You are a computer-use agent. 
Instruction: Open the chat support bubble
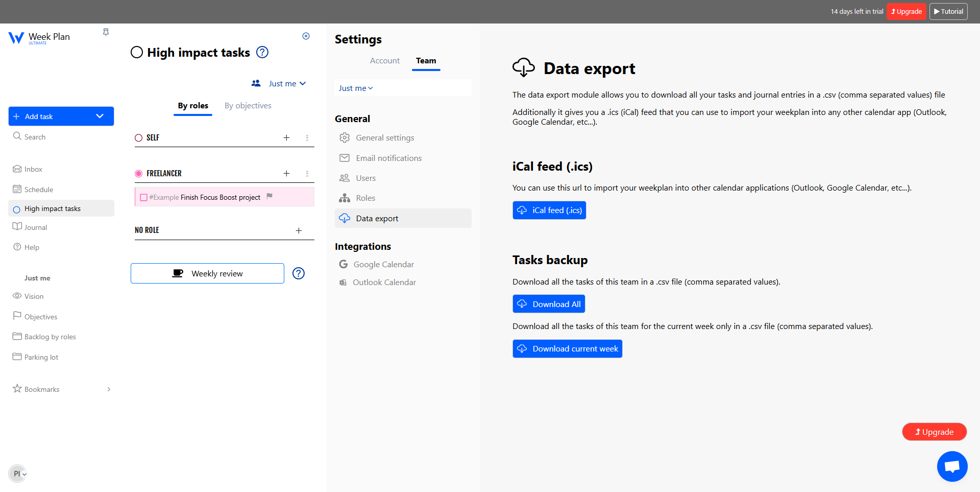[952, 466]
